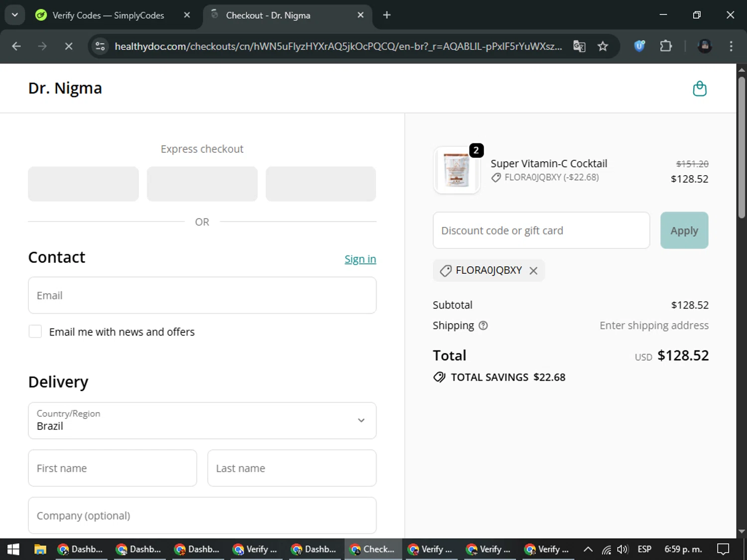Bookmark this page with the star
747x560 pixels.
[603, 46]
